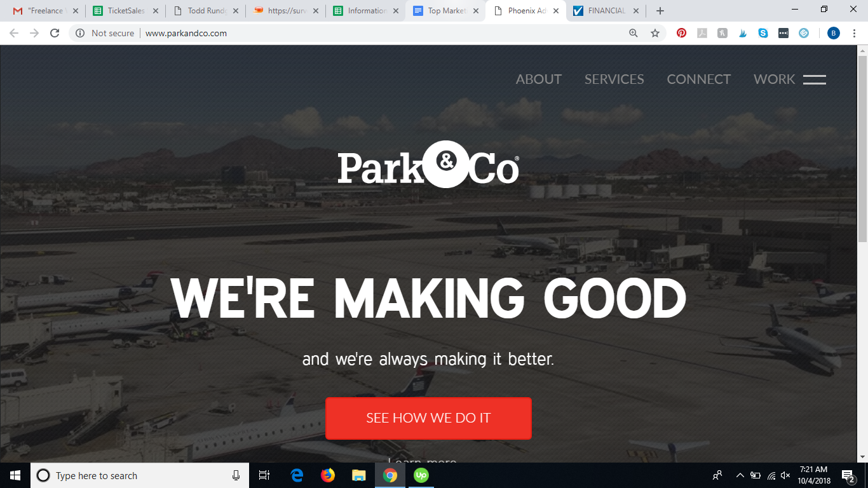Launch Firefox from the taskbar
The width and height of the screenshot is (868, 488).
[x=328, y=475]
